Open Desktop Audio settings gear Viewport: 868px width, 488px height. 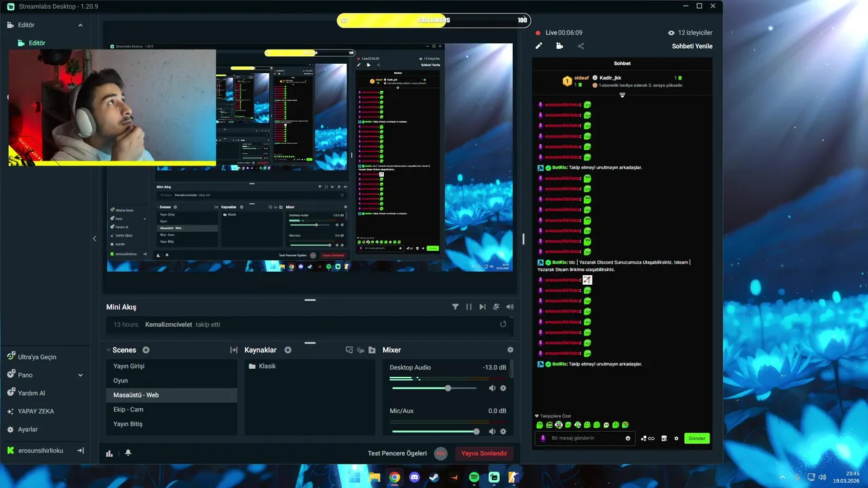click(503, 388)
